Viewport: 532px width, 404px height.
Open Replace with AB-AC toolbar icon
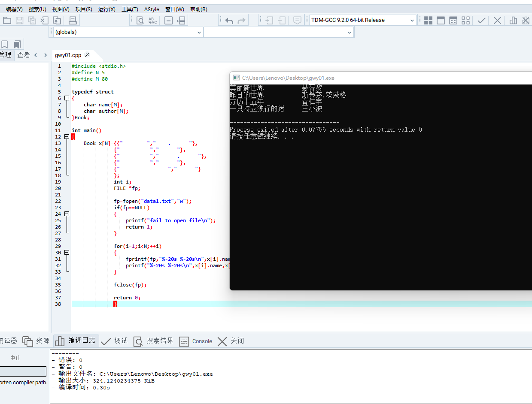pos(152,20)
